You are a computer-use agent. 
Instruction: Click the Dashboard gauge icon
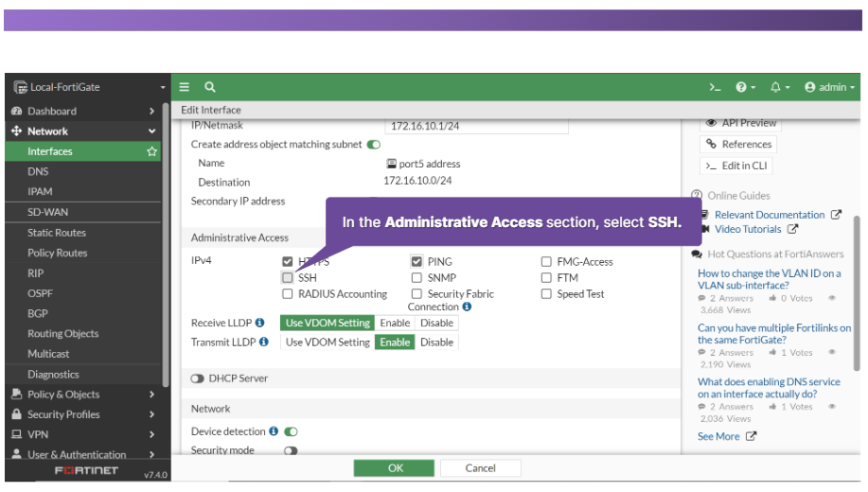[17, 111]
